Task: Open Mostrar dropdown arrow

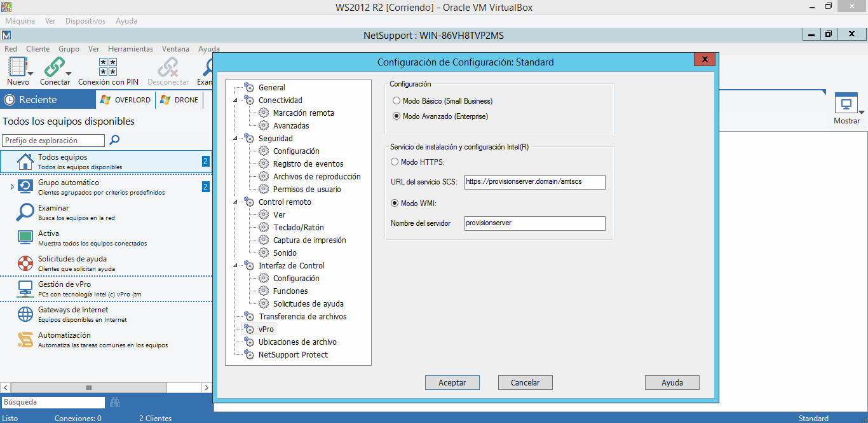Action: (x=862, y=112)
